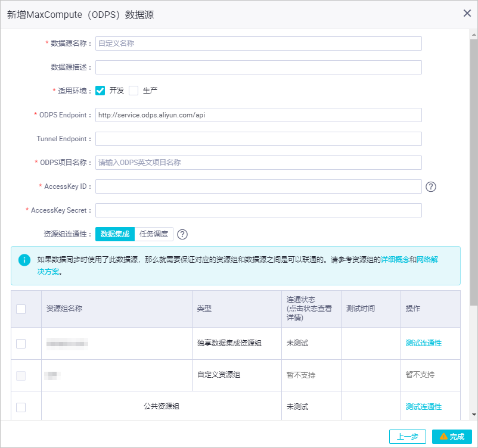Test connectivity for 独享数据集成资源组
The width and height of the screenshot is (478, 448).
423,343
